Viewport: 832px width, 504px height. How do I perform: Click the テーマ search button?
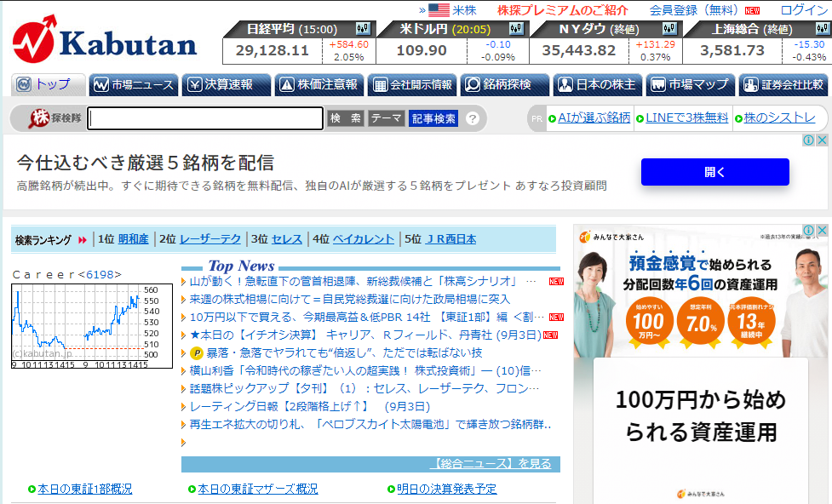387,118
